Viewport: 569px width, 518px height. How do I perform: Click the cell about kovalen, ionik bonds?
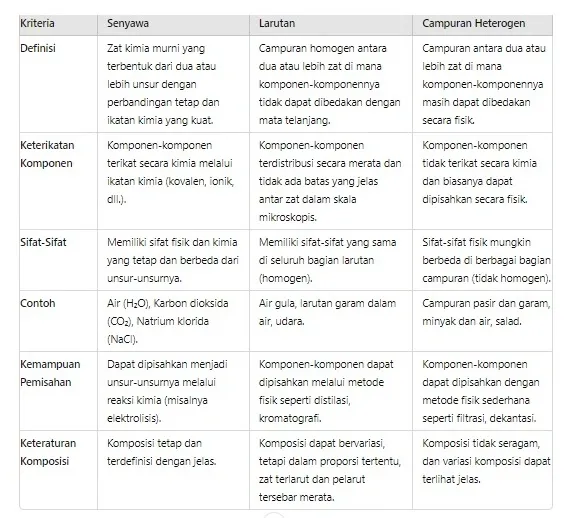[170, 172]
